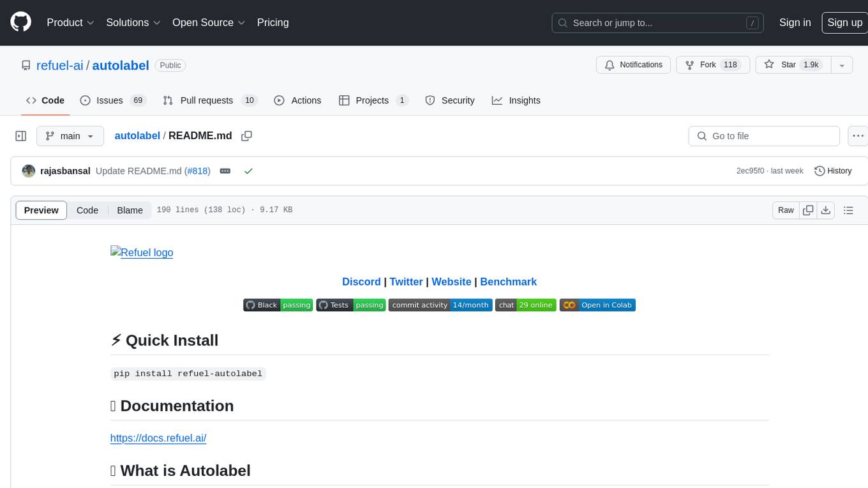Open the Benchmark link
This screenshot has height=488, width=868.
point(508,282)
